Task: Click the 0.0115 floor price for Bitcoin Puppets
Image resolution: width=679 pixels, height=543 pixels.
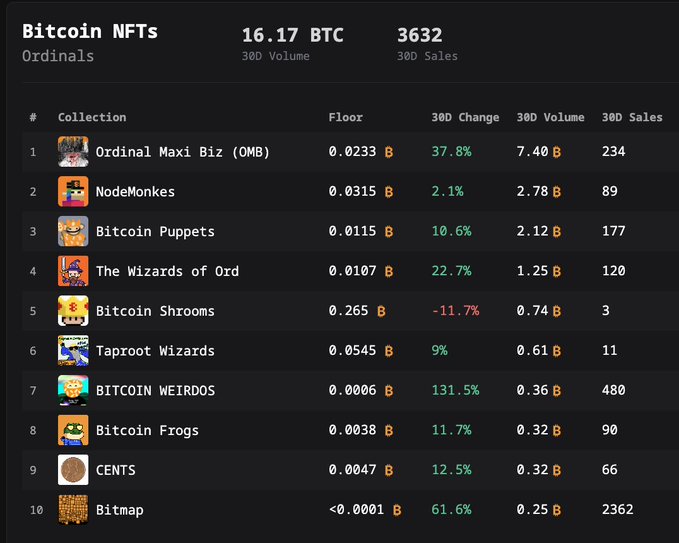Action: (x=352, y=231)
